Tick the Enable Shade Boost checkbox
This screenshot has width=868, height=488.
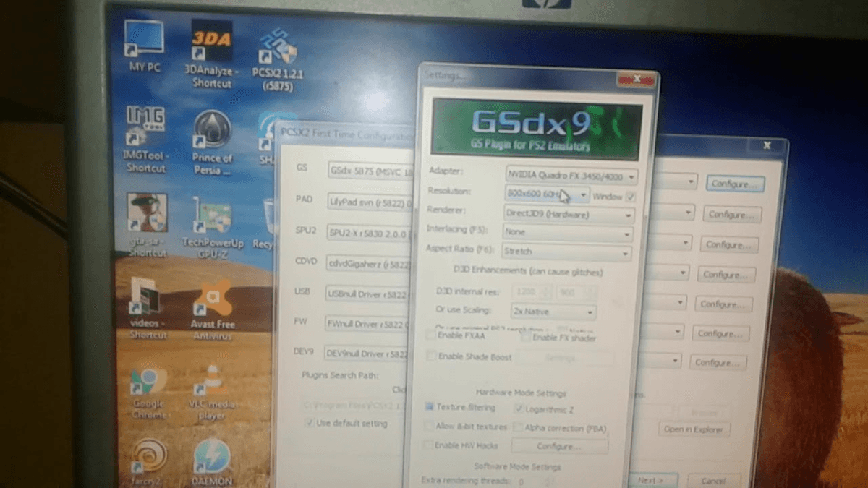[431, 356]
